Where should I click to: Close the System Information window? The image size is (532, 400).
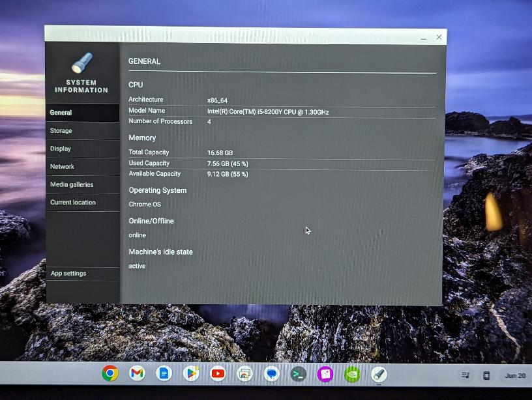439,37
